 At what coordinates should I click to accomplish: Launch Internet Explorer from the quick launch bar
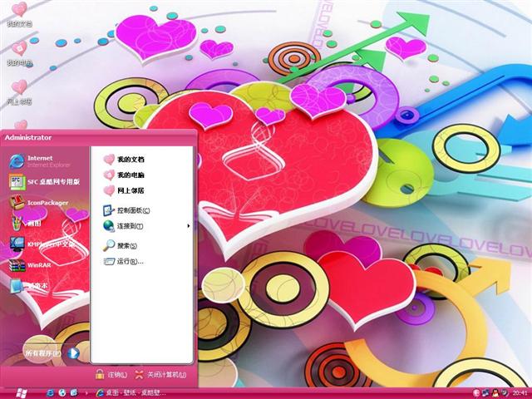[51, 393]
